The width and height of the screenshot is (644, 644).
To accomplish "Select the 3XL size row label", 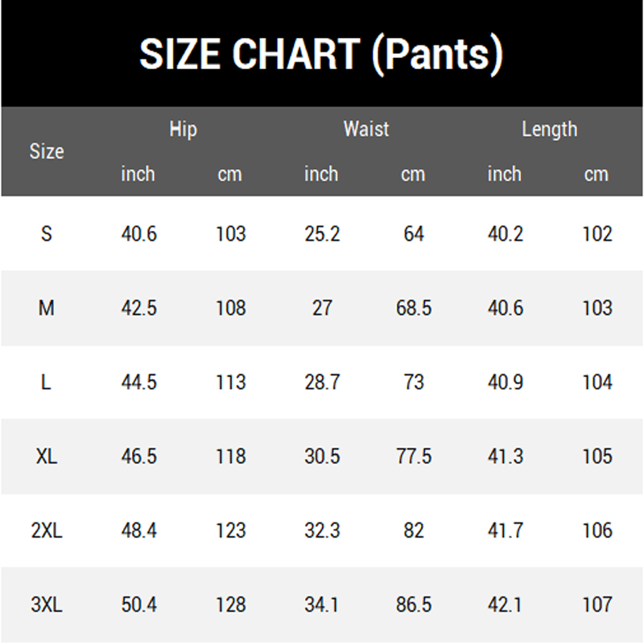I will [x=47, y=605].
